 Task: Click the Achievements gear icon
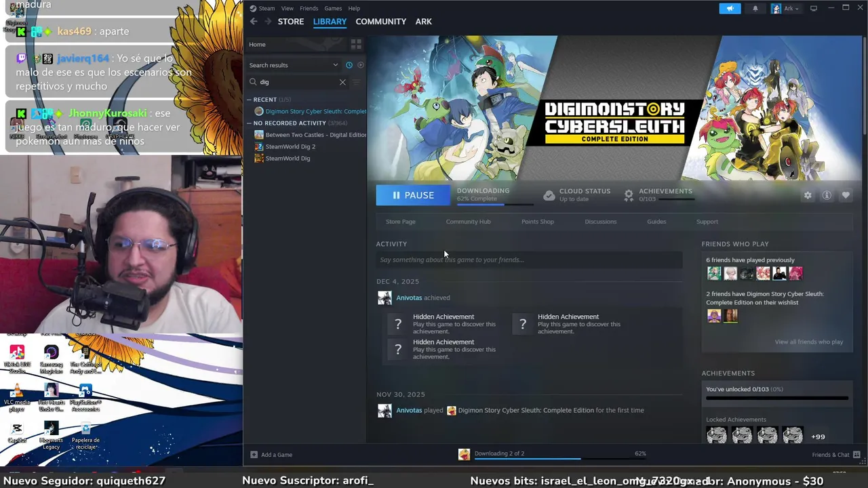click(x=629, y=195)
